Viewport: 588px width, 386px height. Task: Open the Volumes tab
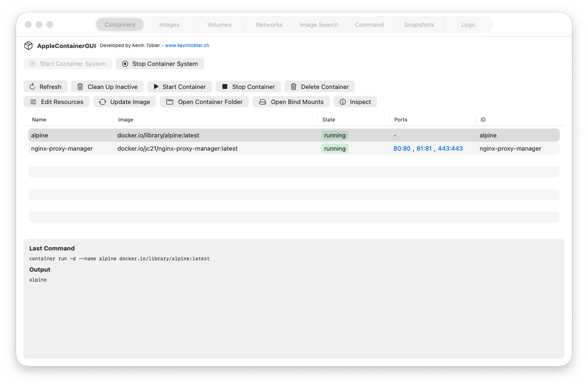219,24
